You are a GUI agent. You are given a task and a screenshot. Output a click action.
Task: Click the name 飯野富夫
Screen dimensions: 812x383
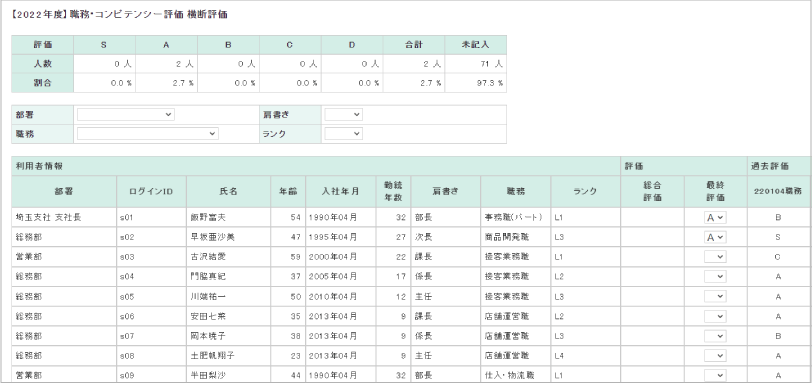208,218
